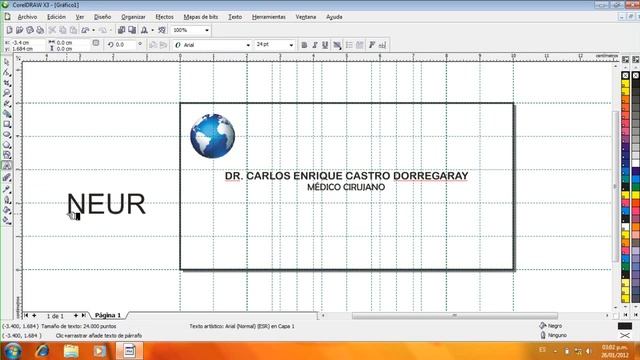The width and height of the screenshot is (640, 360).
Task: Open Windows Media Player from taskbar
Action: coord(99,351)
